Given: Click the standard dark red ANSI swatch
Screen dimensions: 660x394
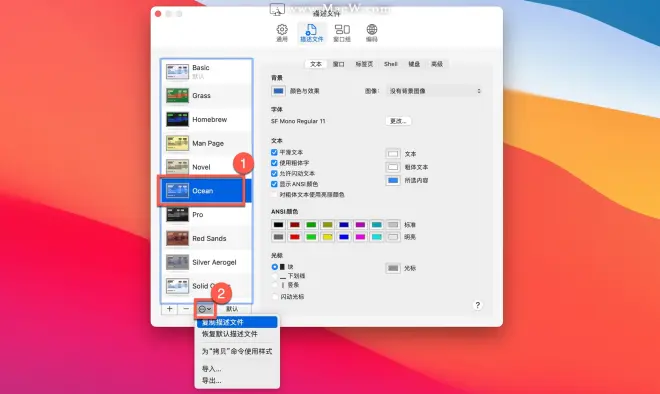Looking at the screenshot, I should (295, 225).
